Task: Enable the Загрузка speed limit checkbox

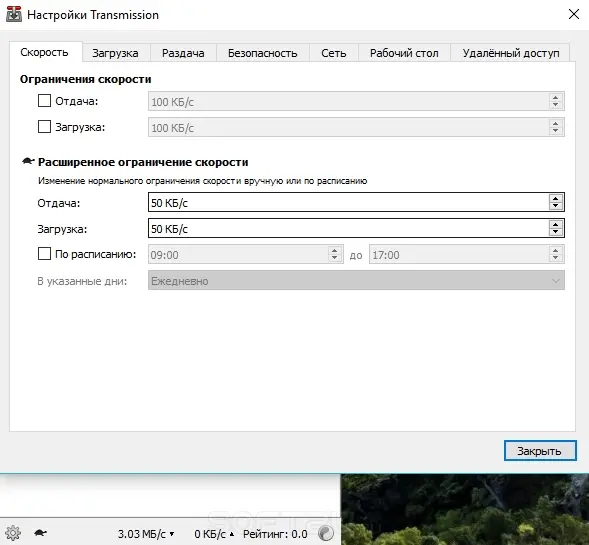Action: [44, 127]
